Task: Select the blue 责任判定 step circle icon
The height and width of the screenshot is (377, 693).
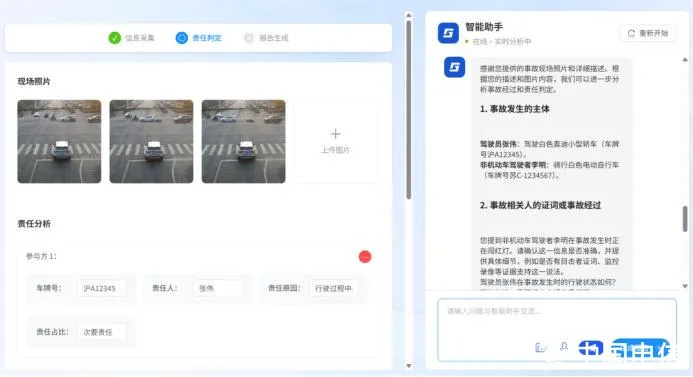Action: (182, 38)
